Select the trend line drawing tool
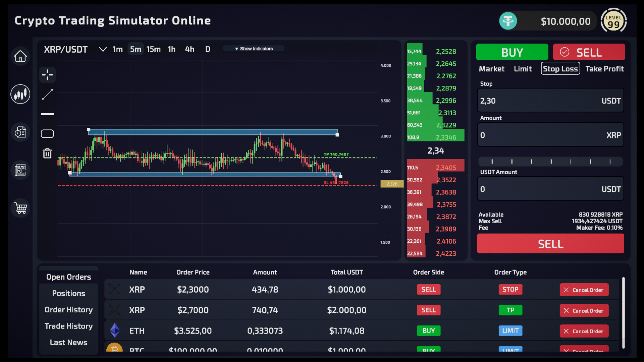 (x=47, y=95)
